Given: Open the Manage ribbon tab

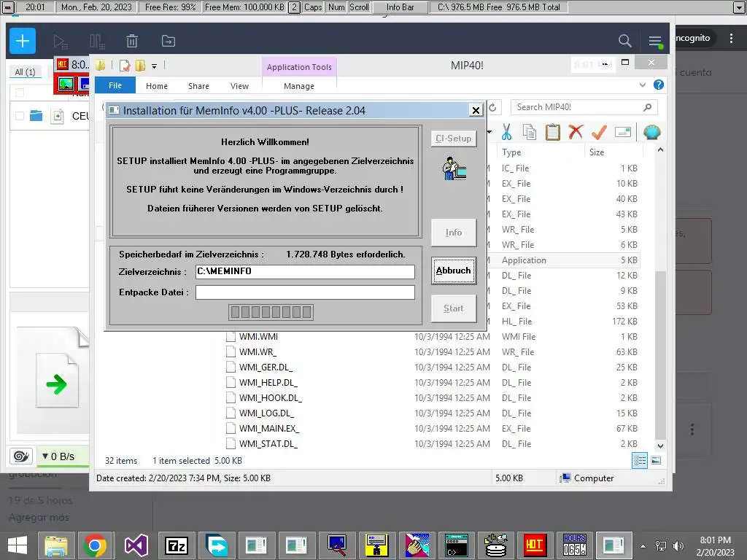Looking at the screenshot, I should coord(299,86).
